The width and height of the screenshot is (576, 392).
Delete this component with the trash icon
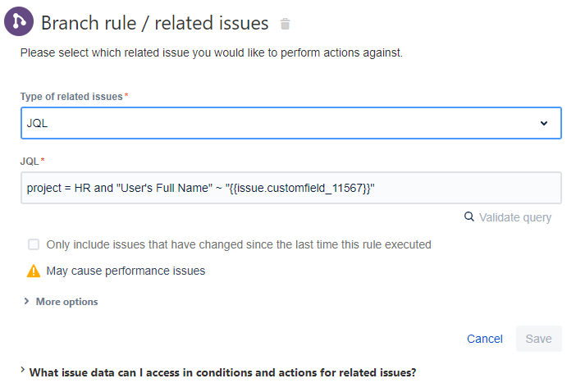tap(285, 24)
